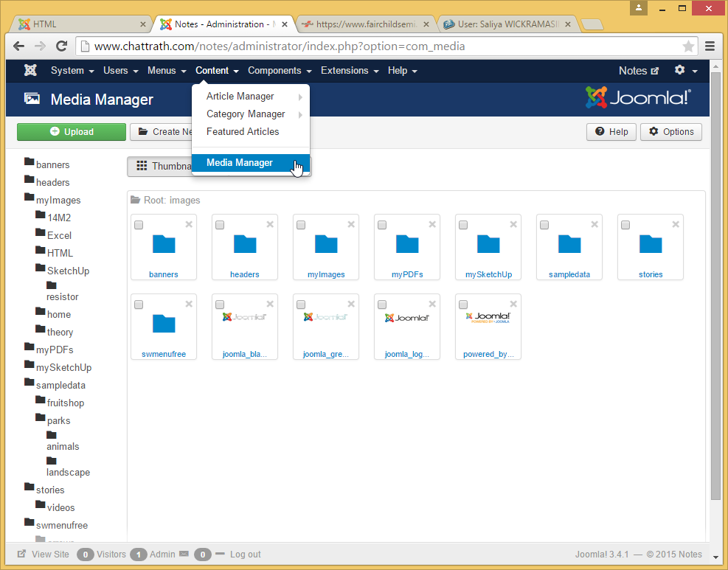Choose Media Manager from the Content menu
Image resolution: width=728 pixels, height=570 pixels.
click(240, 163)
